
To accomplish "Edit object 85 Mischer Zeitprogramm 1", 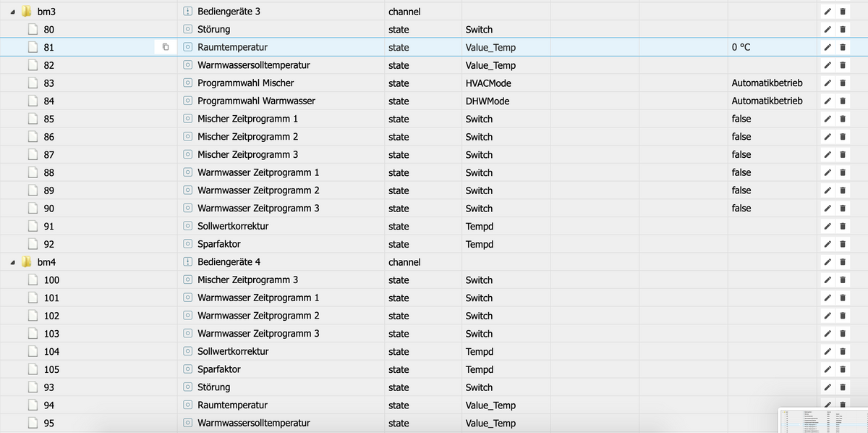I will [828, 119].
